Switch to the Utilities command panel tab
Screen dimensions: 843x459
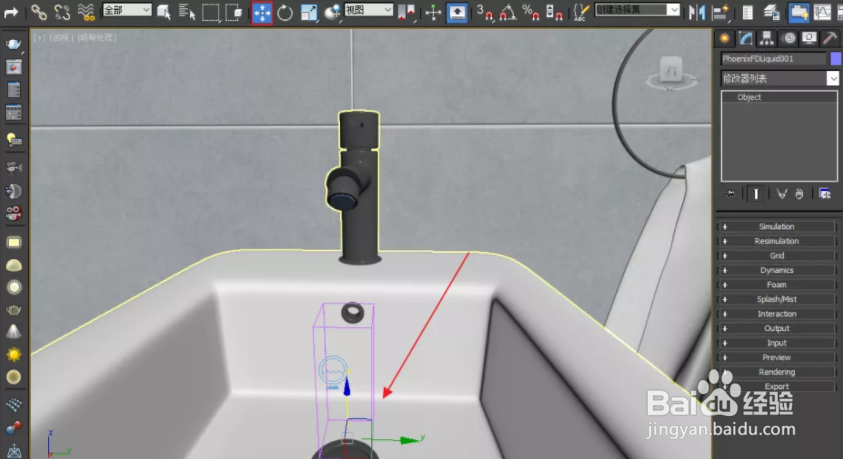[x=830, y=38]
